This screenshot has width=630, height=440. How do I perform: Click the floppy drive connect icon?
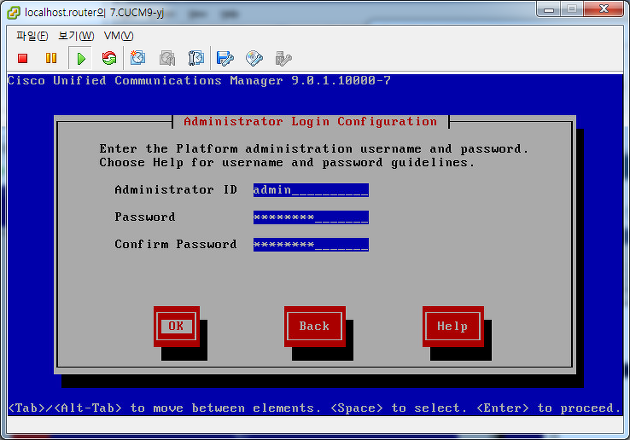point(225,59)
